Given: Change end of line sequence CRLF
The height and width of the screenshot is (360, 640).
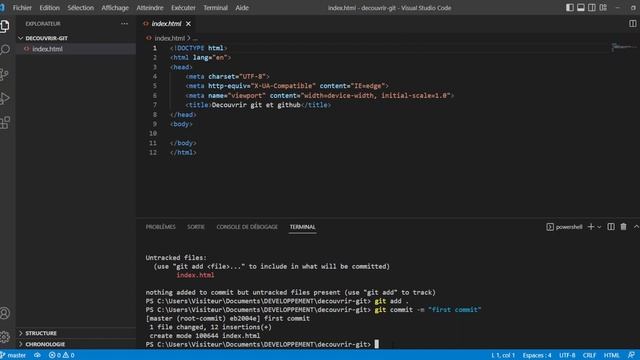Looking at the screenshot, I should coord(589,355).
